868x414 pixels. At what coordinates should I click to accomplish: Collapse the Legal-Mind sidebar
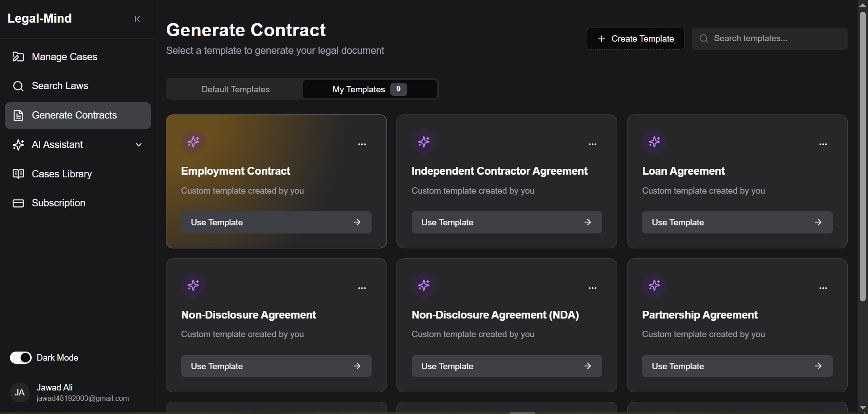pos(137,19)
